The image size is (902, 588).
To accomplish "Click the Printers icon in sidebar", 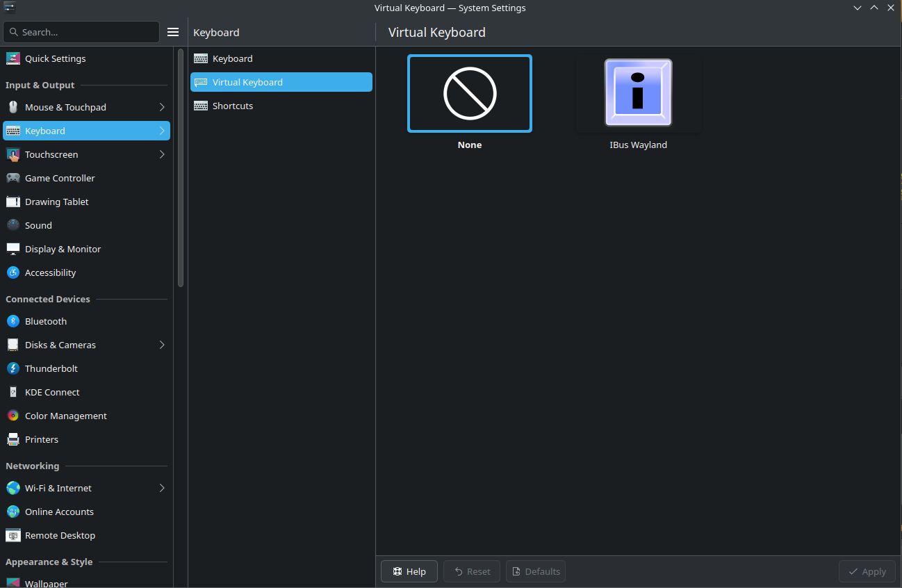I will coord(13,439).
